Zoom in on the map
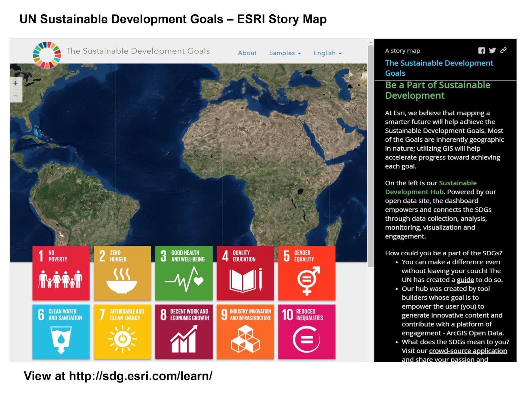This screenshot has height=399, width=532. click(x=15, y=83)
